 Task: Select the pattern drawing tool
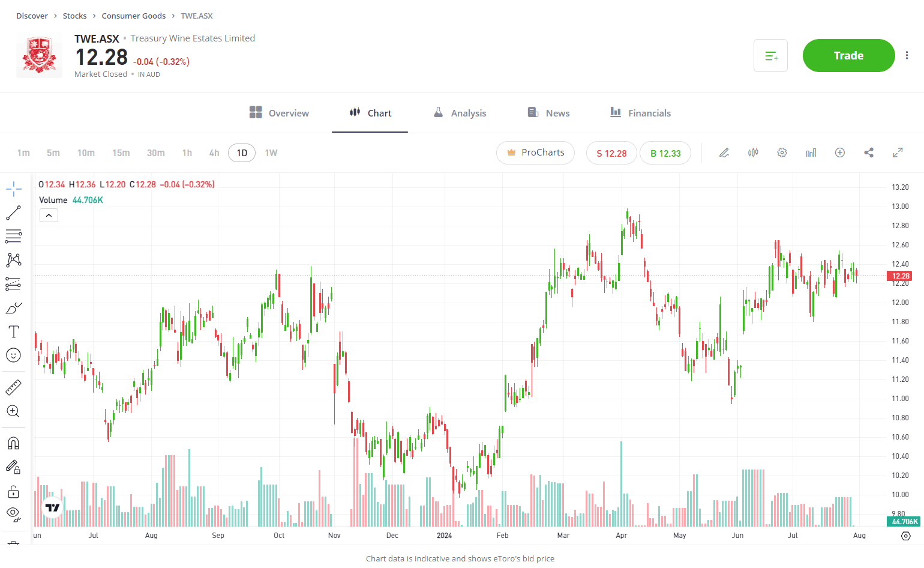click(x=14, y=259)
